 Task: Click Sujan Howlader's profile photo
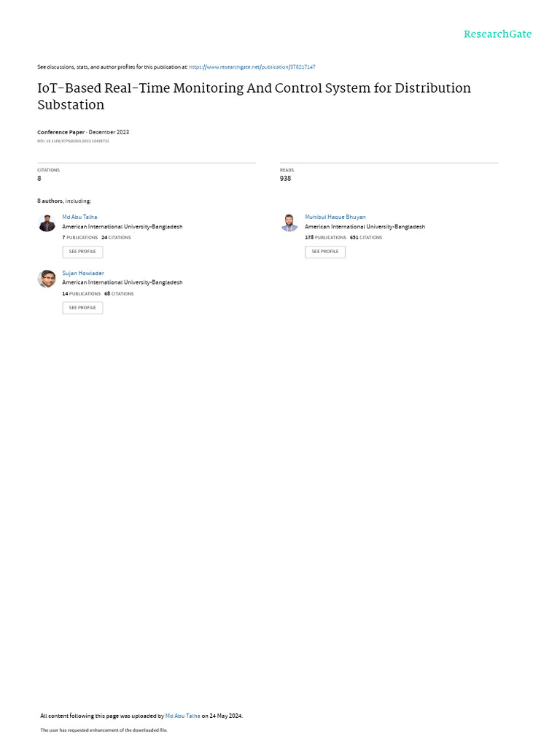pyautogui.click(x=47, y=279)
